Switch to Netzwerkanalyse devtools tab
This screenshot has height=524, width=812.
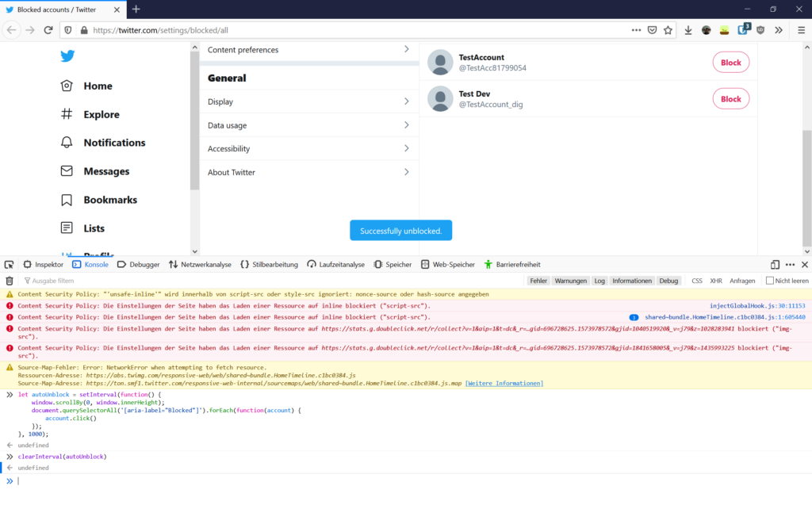tap(200, 265)
